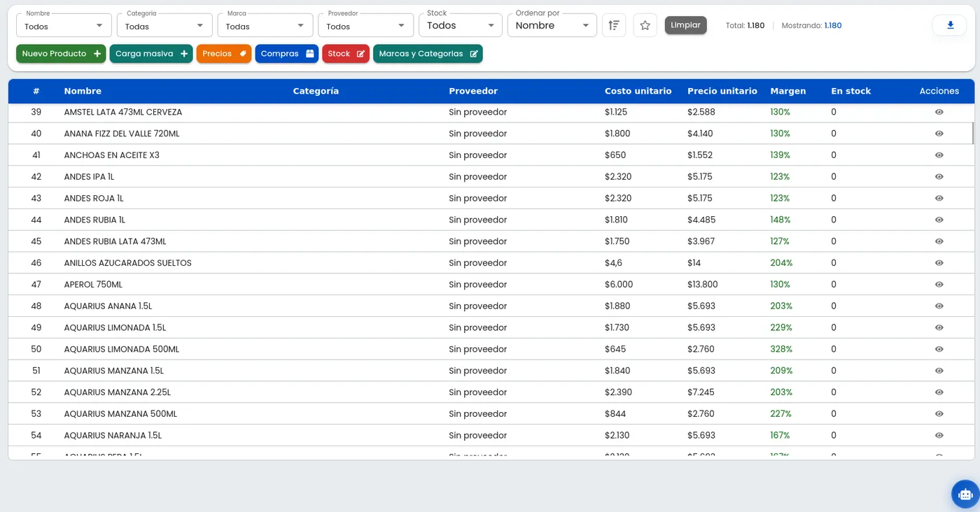Click the orange Precios button
980x512 pixels.
click(223, 54)
